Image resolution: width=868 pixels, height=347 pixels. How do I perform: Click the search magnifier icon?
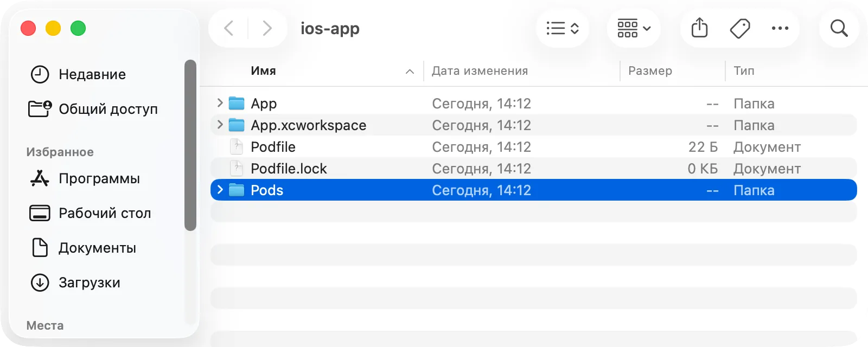(x=839, y=28)
